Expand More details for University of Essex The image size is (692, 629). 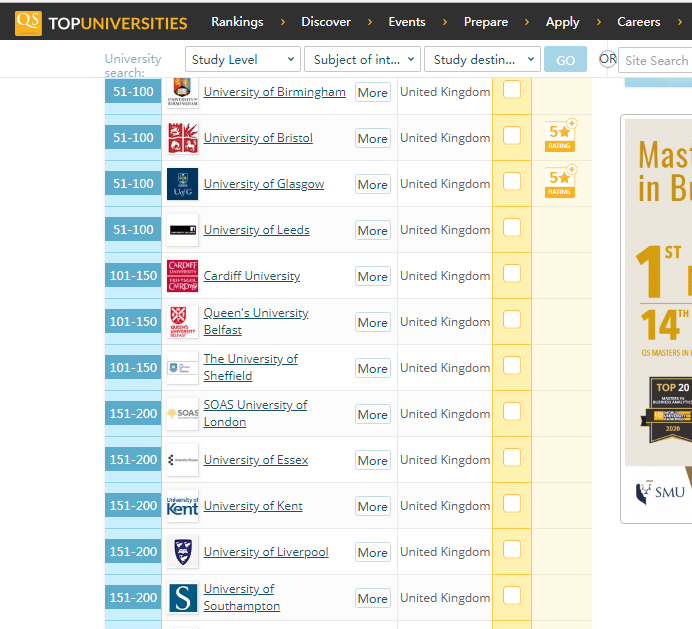point(373,460)
